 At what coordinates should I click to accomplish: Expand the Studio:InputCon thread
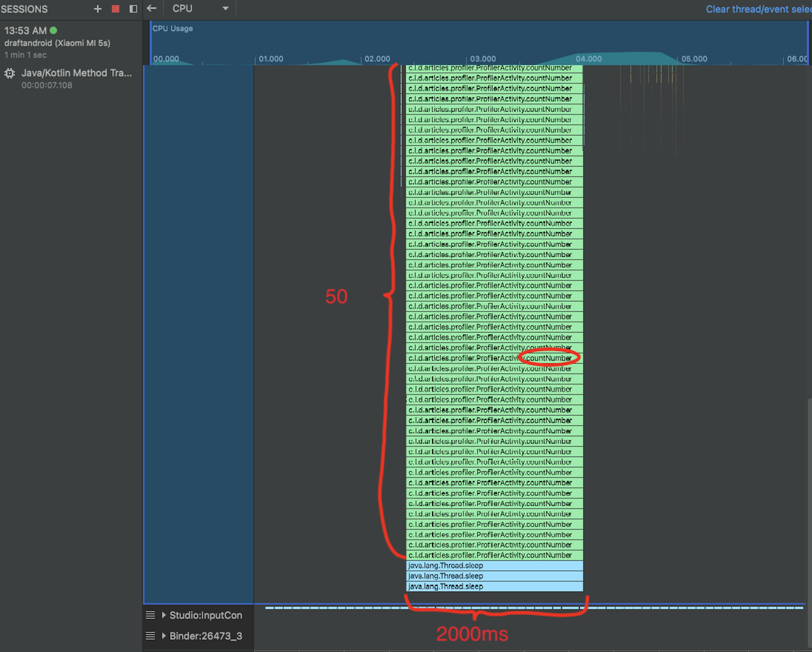point(164,615)
